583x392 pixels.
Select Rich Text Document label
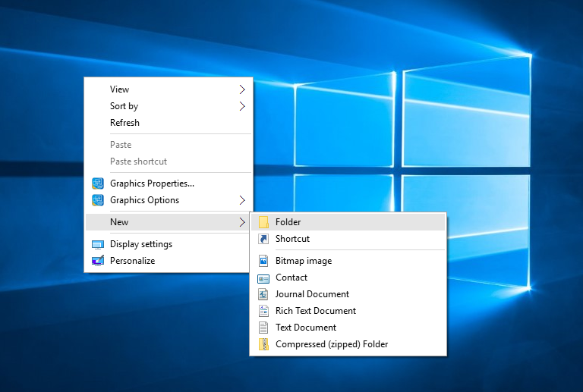(x=316, y=311)
